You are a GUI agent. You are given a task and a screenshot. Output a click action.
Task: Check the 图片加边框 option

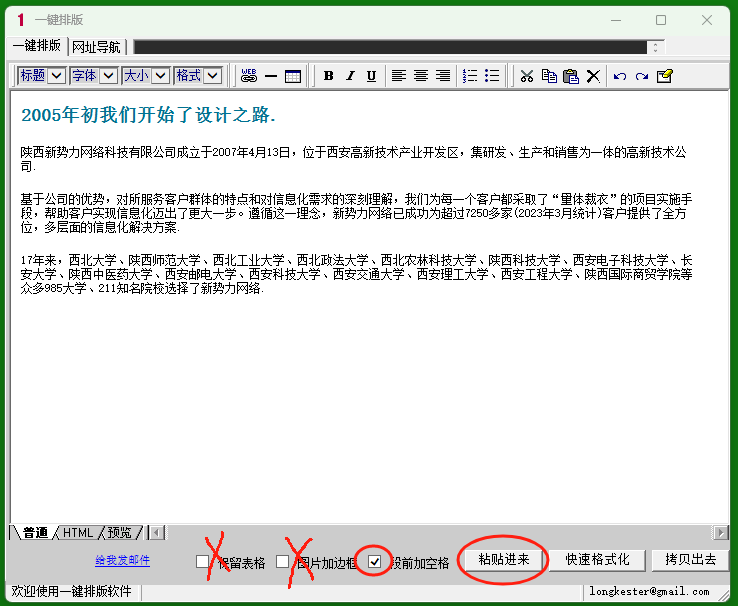283,561
